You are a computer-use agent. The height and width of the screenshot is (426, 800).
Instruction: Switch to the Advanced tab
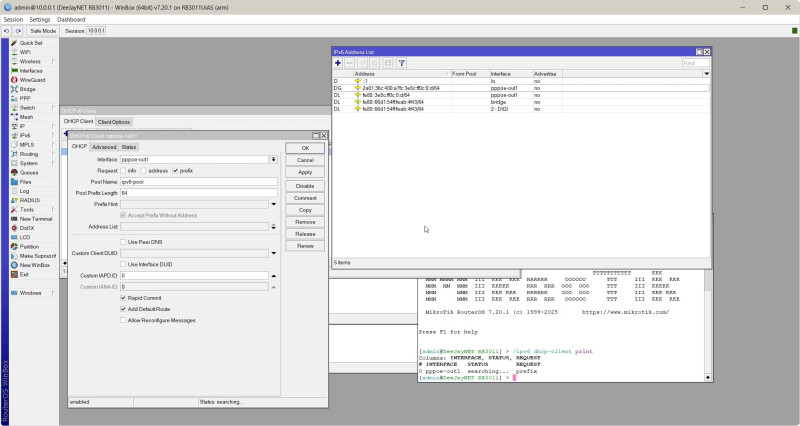point(104,147)
